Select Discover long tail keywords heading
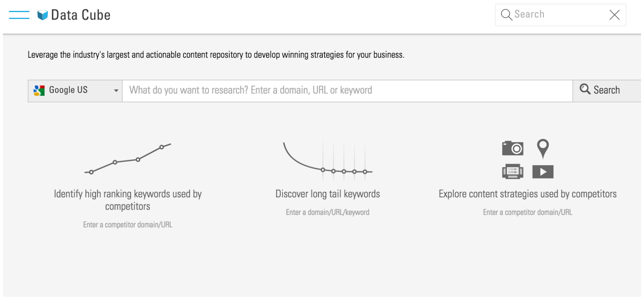644x299 pixels. (328, 194)
